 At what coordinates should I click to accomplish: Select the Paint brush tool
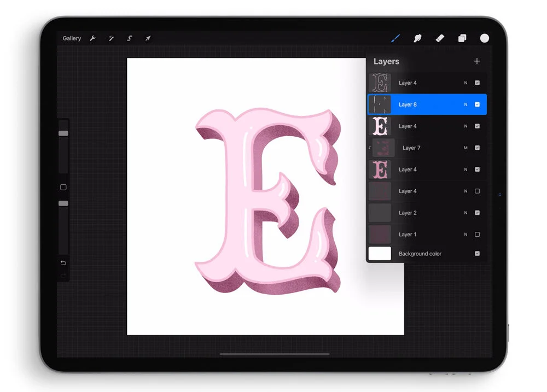pyautogui.click(x=395, y=38)
